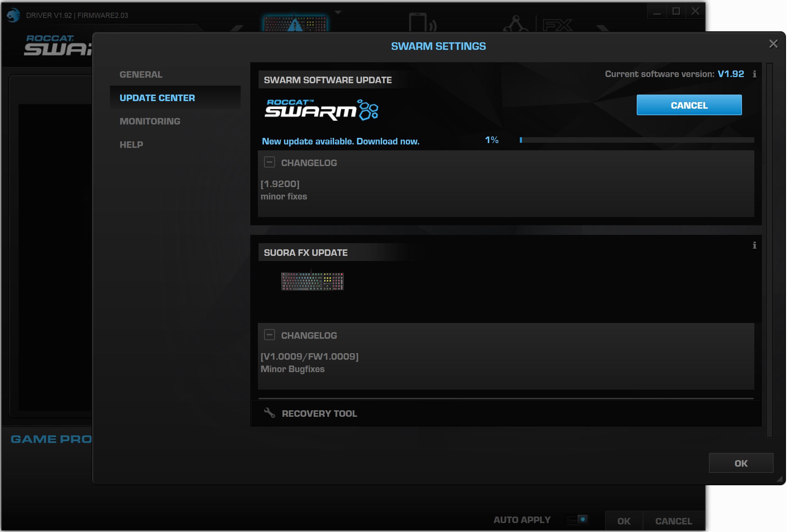The image size is (787, 532).
Task: Click the 'minor fixes' changelog text
Action: [284, 196]
